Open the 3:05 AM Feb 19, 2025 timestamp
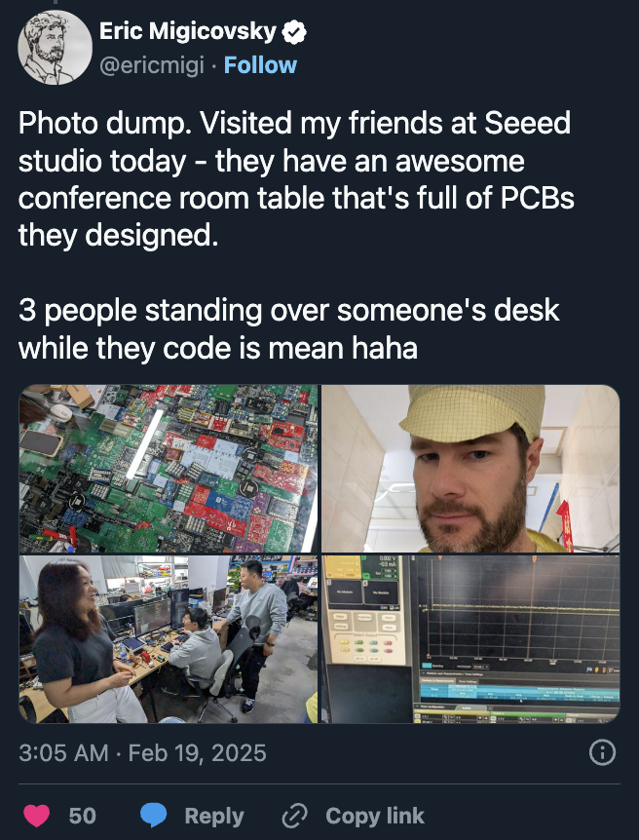639x840 pixels. coord(142,752)
